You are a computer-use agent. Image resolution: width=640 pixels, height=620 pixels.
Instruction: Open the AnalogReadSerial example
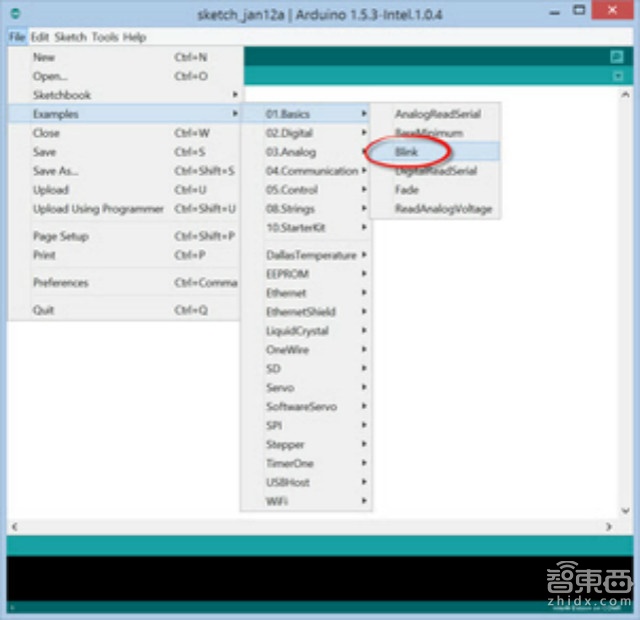coord(436,114)
